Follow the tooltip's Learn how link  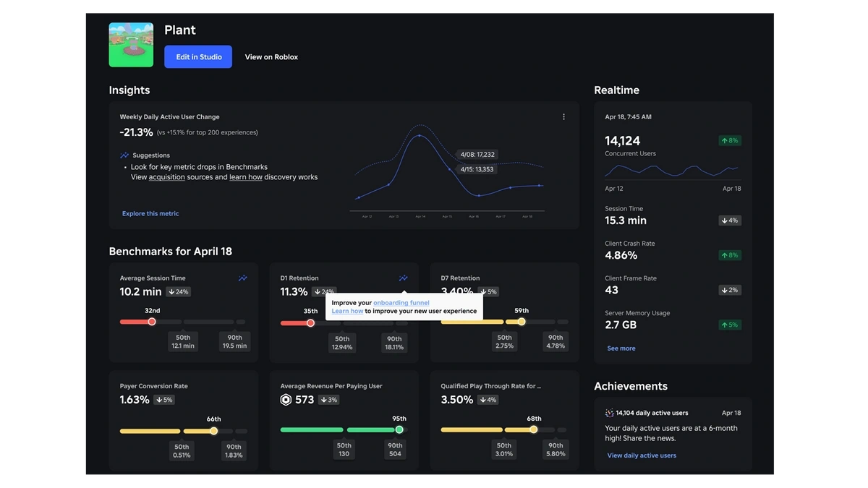347,312
